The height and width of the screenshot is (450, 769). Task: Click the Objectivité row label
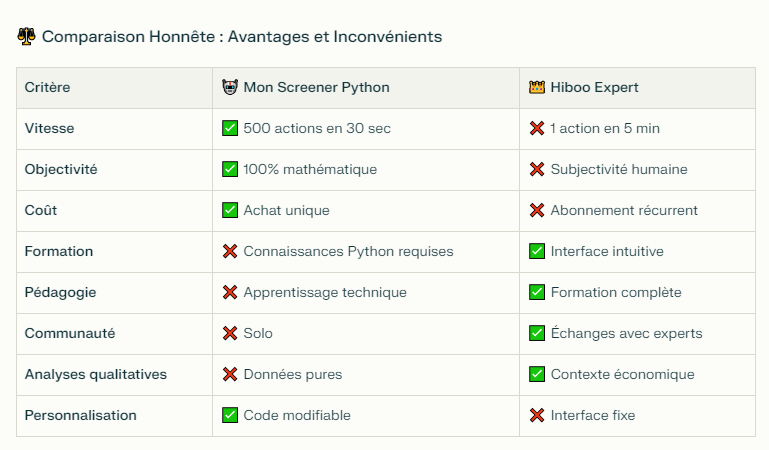click(61, 170)
